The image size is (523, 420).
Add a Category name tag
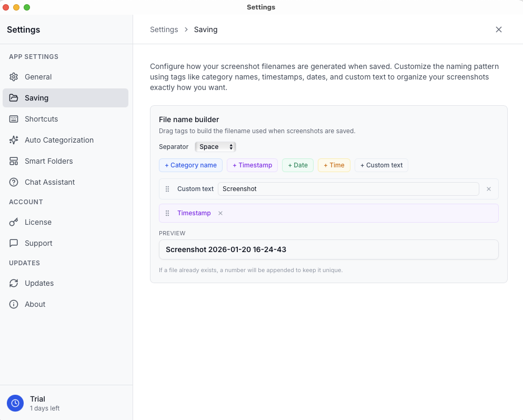(190, 165)
